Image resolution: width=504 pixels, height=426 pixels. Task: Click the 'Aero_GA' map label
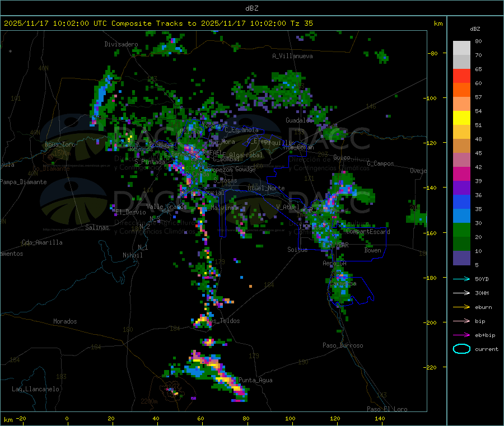tap(334, 263)
